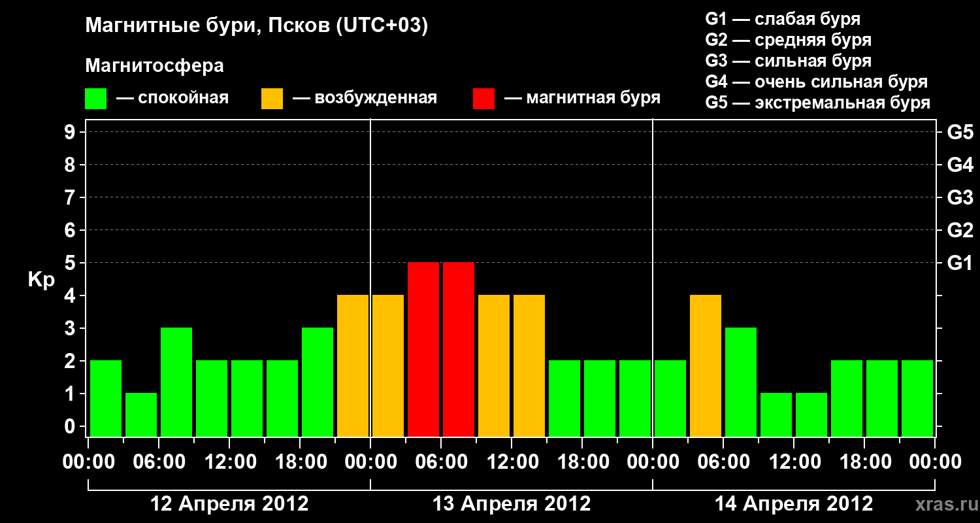Click the green Kp 3 bar, 18:00–21:00 on 12 April

click(318, 382)
